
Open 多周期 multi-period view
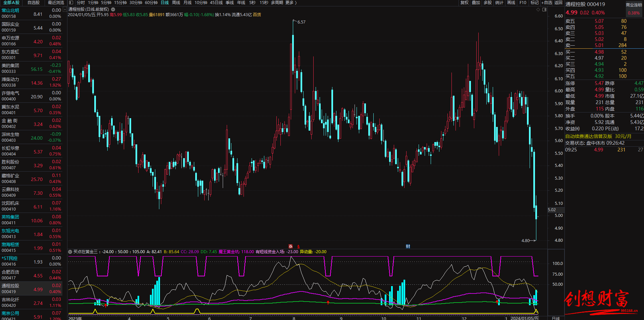point(277,2)
